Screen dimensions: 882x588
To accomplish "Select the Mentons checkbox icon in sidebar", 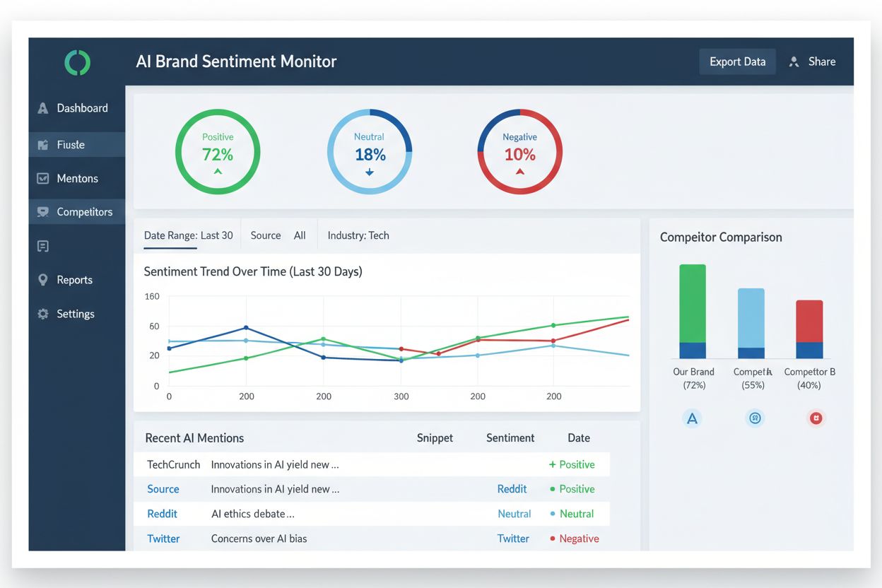I will [x=44, y=178].
